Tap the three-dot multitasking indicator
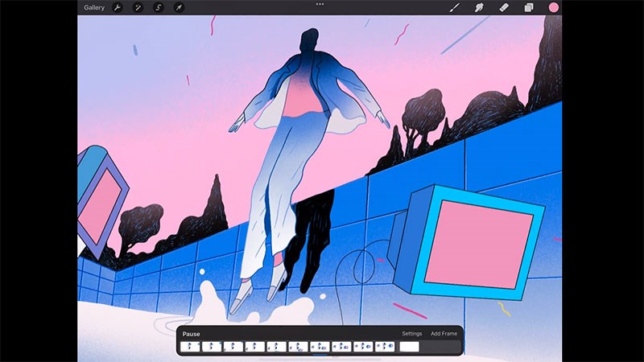This screenshot has height=362, width=644. pyautogui.click(x=320, y=4)
